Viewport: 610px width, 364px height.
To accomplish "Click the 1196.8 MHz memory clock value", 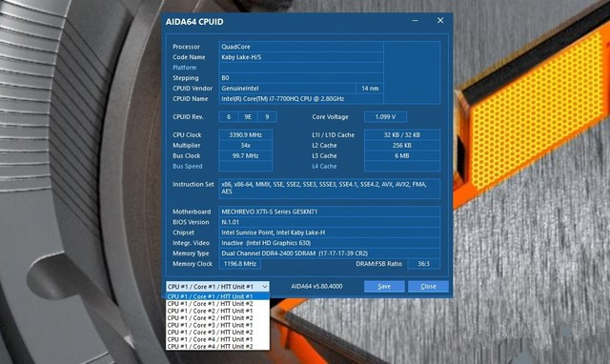I will [240, 264].
